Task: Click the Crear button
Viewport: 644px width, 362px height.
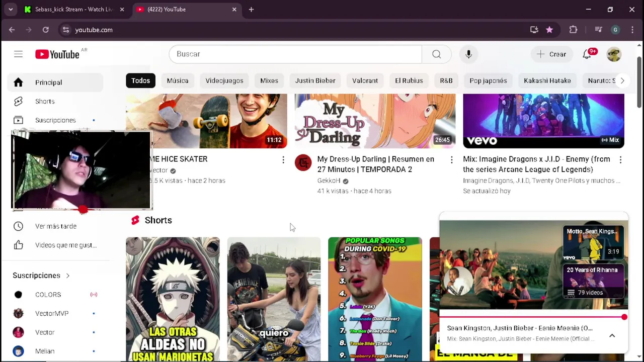Action: [x=551, y=54]
